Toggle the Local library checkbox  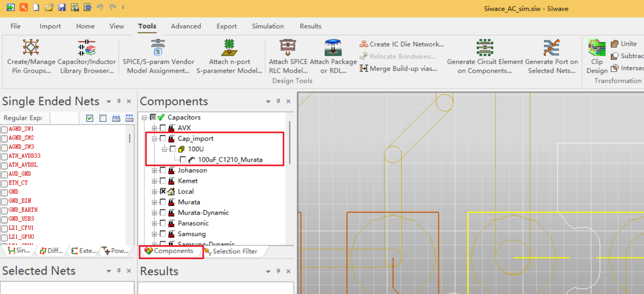pos(163,191)
